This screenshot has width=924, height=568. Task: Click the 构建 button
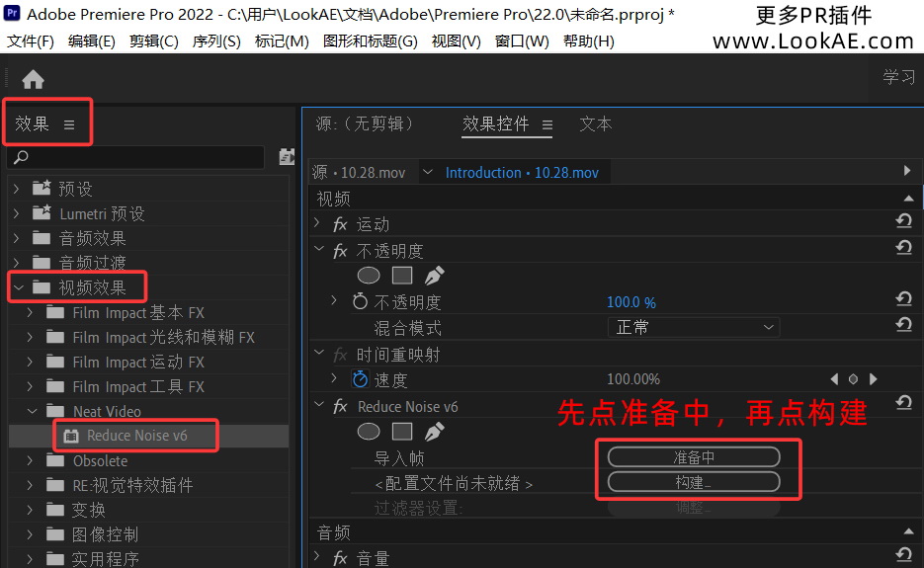pyautogui.click(x=694, y=482)
